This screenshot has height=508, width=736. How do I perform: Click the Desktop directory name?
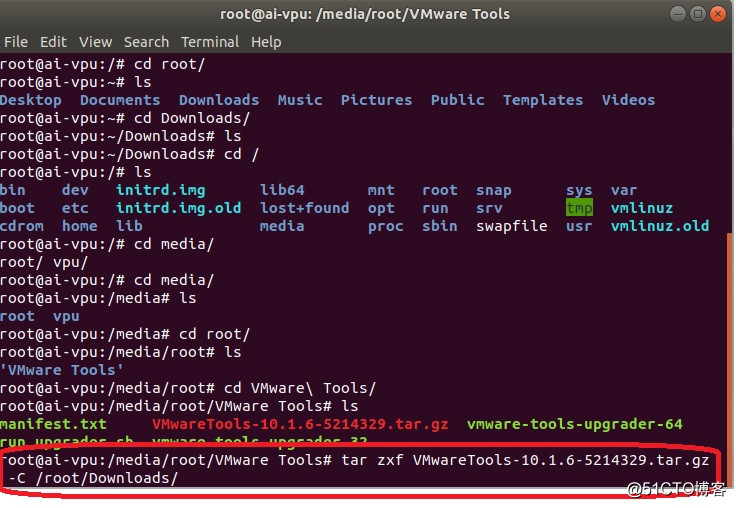click(31, 100)
